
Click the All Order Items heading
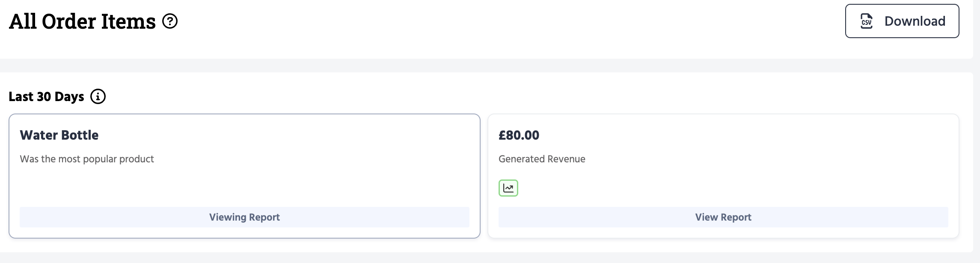coord(82,21)
